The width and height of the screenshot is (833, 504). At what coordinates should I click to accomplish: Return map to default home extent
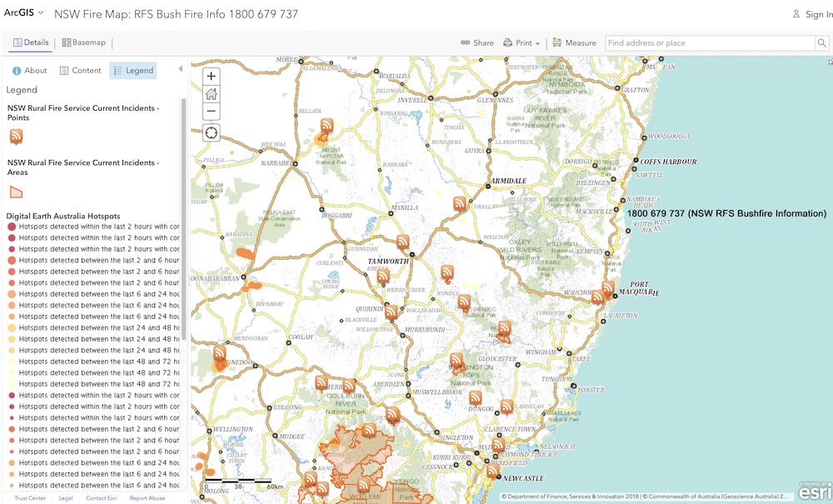[211, 94]
